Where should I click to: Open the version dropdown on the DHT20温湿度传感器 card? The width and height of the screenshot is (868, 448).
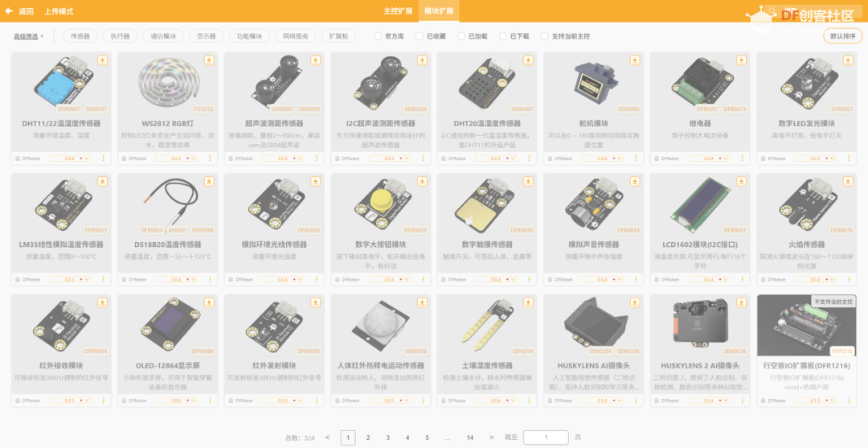[x=495, y=158]
